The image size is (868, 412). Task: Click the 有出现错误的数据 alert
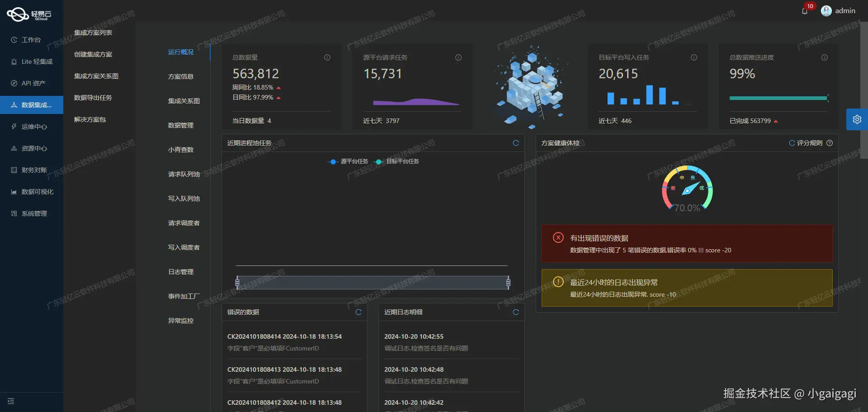[687, 244]
